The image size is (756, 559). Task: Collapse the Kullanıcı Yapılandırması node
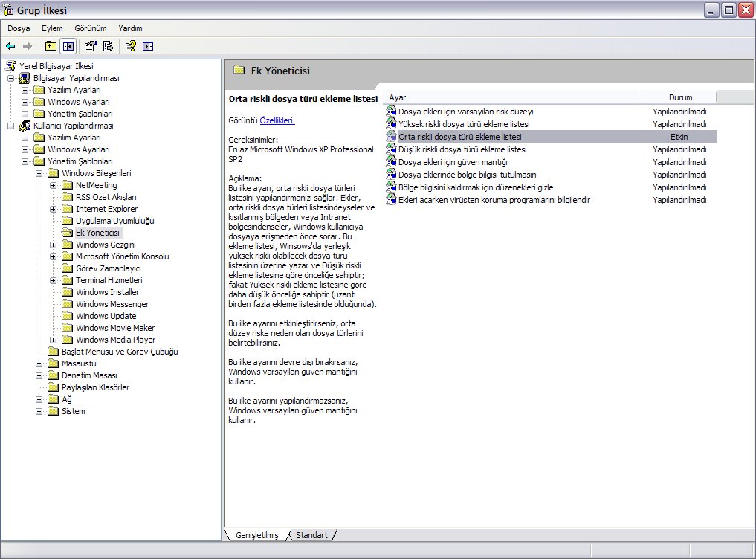click(10, 126)
